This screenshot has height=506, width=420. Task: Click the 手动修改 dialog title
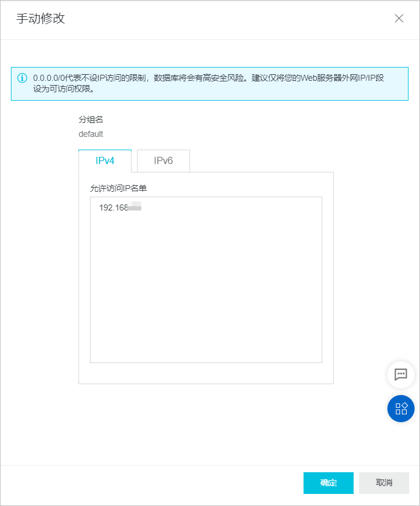(40, 18)
